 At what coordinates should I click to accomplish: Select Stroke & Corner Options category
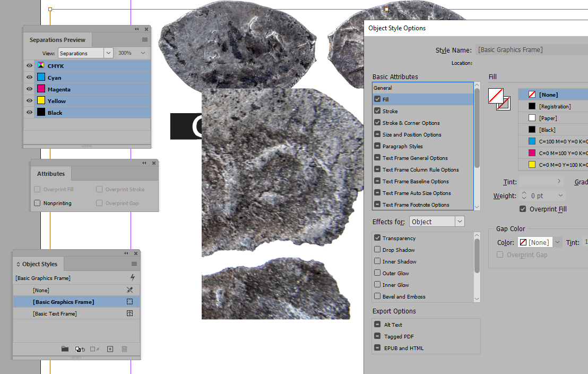click(x=411, y=123)
